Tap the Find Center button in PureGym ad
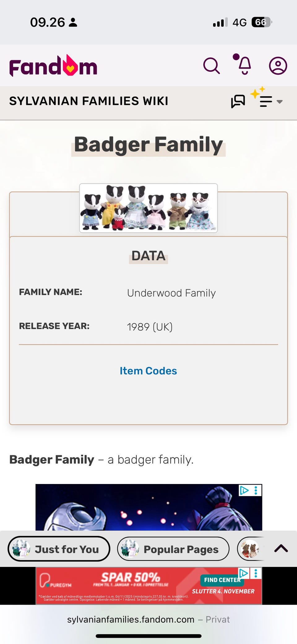The height and width of the screenshot is (644, 297). pyautogui.click(x=222, y=580)
